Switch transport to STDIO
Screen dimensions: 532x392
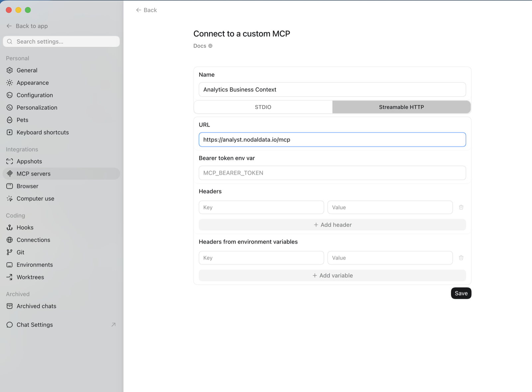tap(263, 107)
